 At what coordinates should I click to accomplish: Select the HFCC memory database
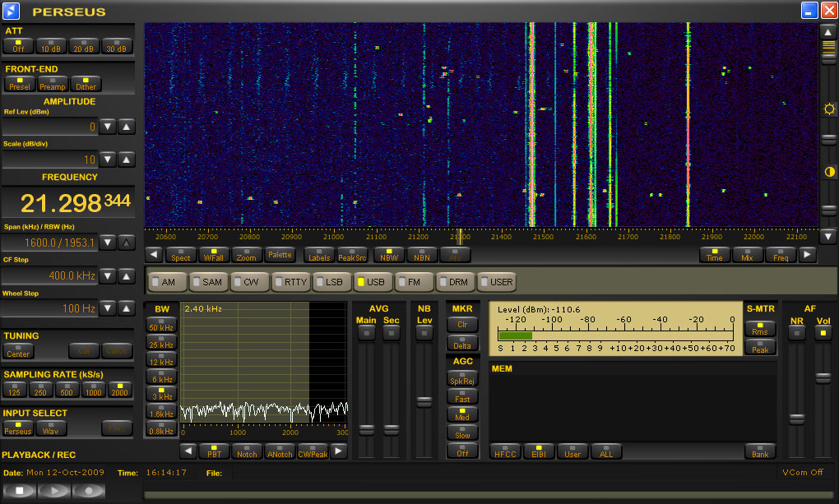pos(505,451)
